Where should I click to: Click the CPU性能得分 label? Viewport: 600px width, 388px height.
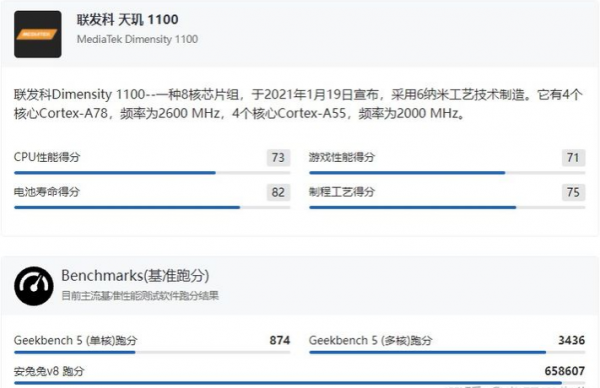47,157
